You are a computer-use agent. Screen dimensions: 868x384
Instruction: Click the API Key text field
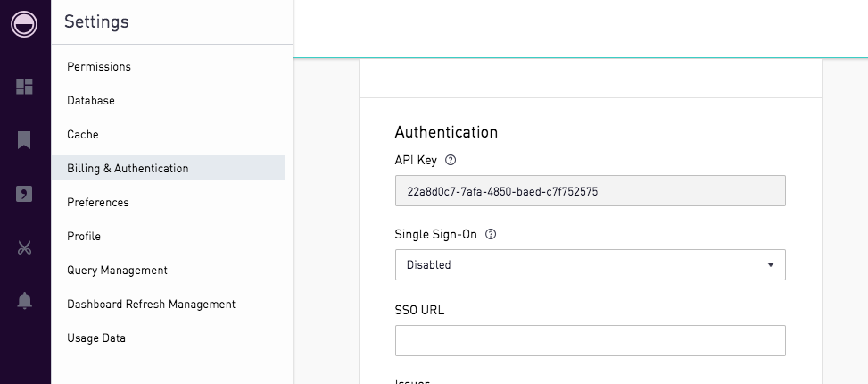pyautogui.click(x=590, y=191)
